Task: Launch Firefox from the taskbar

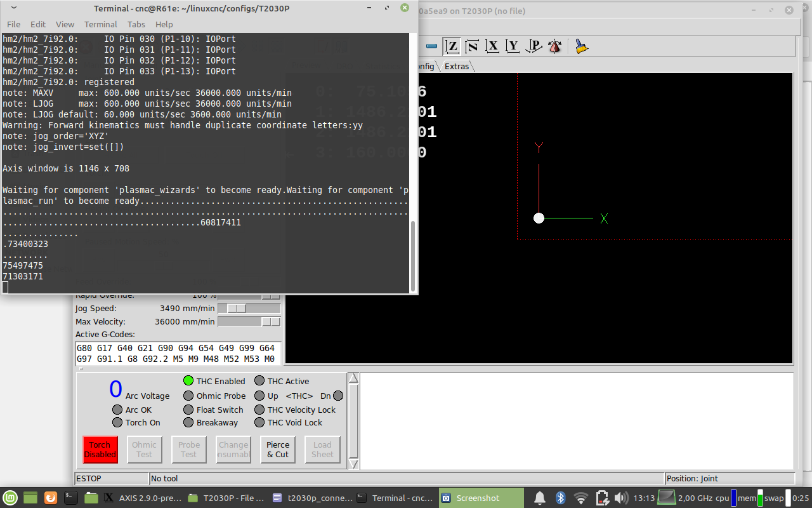Action: click(51, 498)
